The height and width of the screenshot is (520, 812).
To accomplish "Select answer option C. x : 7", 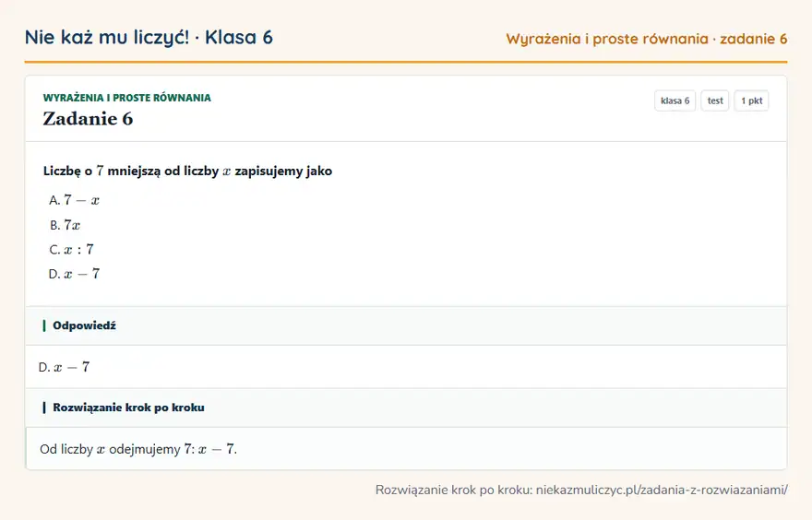I will [71, 249].
